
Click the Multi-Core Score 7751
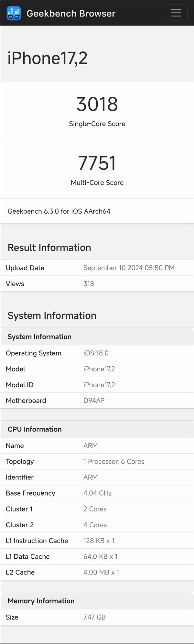click(x=97, y=163)
